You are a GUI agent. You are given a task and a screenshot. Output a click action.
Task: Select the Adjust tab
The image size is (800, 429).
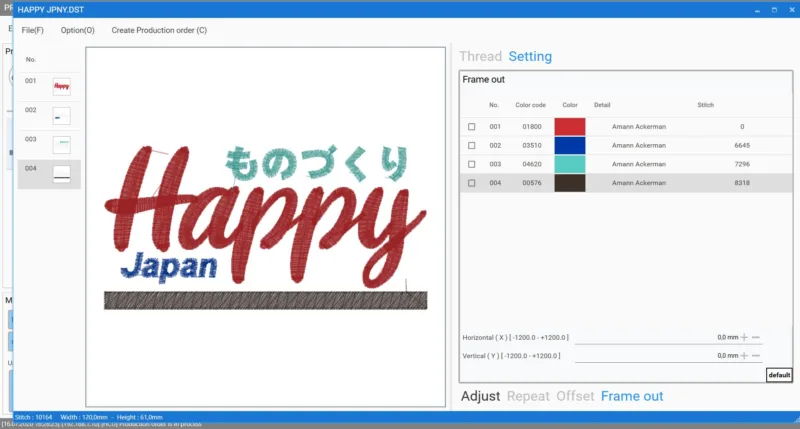click(x=481, y=396)
